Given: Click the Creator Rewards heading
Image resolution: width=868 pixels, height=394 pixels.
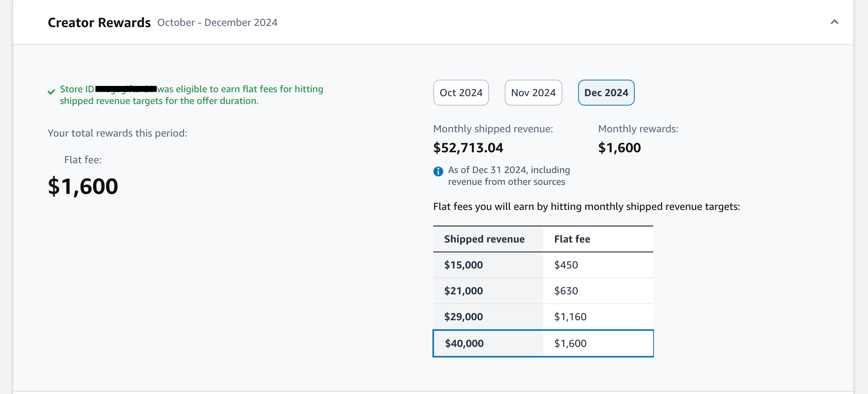Looking at the screenshot, I should click(x=99, y=23).
